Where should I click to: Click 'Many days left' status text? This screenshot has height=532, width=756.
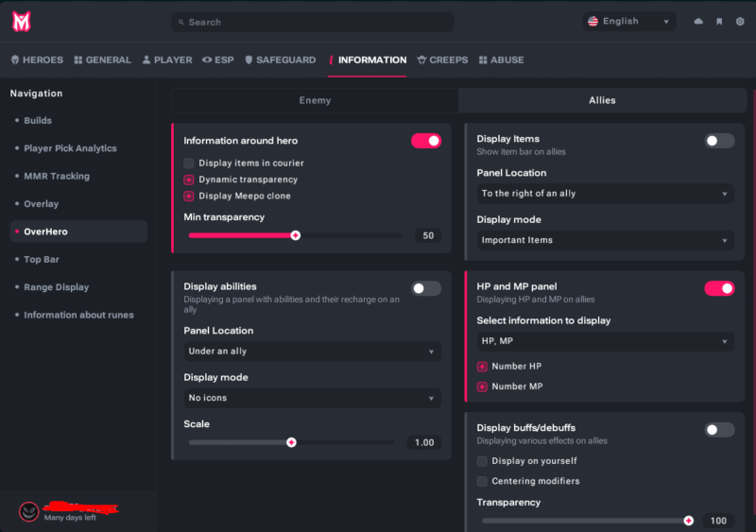pyautogui.click(x=70, y=518)
